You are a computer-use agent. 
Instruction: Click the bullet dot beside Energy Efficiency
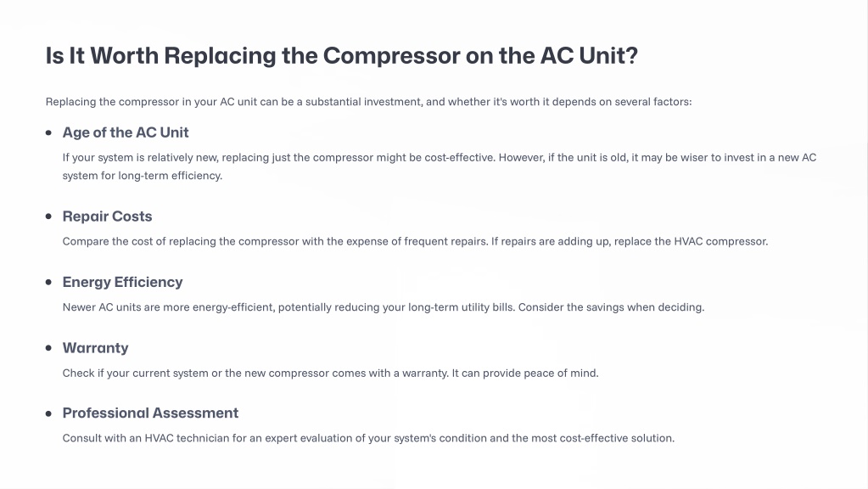[48, 283]
